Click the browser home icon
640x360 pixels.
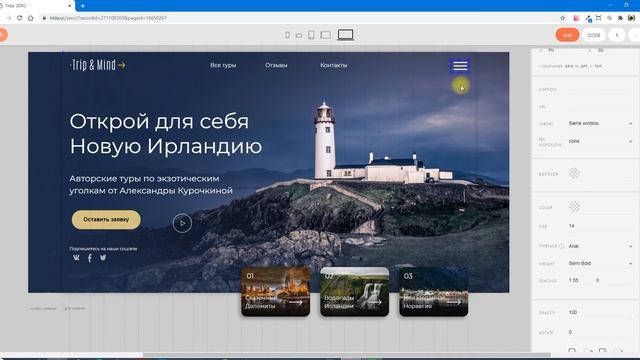31,18
